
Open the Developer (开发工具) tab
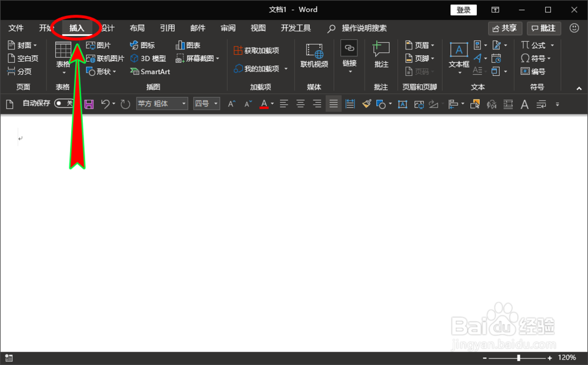point(296,28)
